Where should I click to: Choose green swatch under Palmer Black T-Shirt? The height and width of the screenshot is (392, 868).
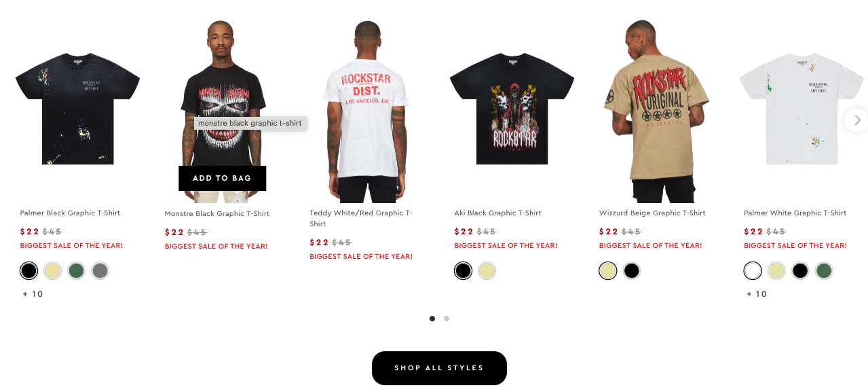tap(76, 271)
